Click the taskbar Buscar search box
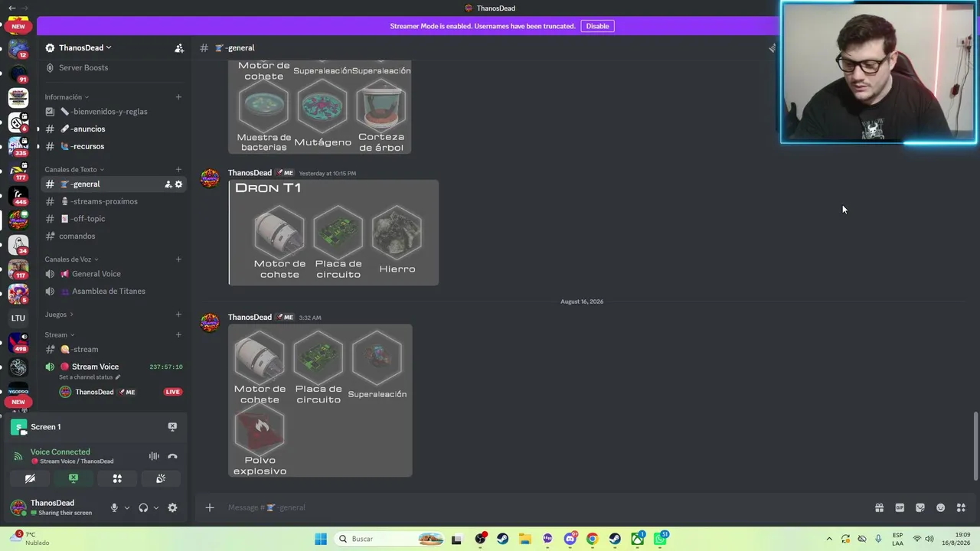This screenshot has height=551, width=980. tap(390, 539)
